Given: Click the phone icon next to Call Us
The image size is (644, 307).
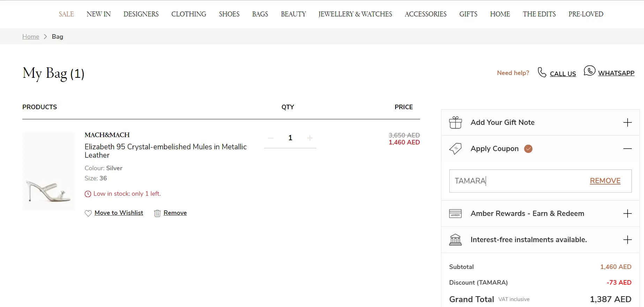Looking at the screenshot, I should 542,72.
